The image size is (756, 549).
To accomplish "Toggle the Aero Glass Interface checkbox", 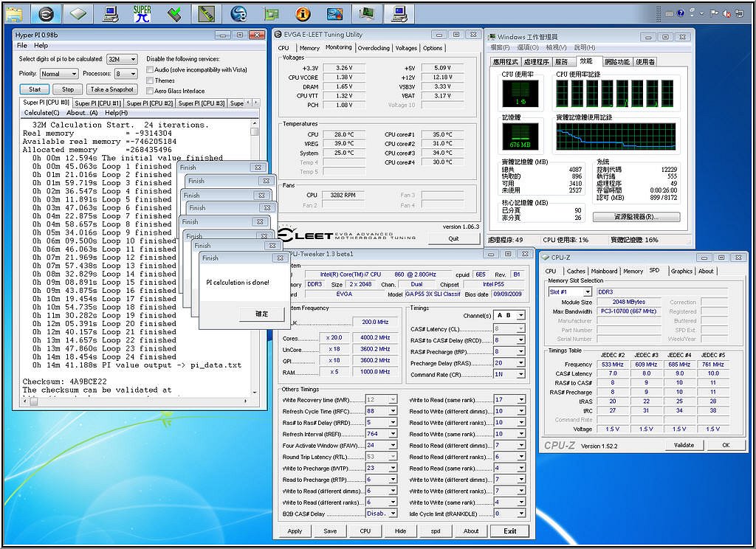I will point(150,91).
